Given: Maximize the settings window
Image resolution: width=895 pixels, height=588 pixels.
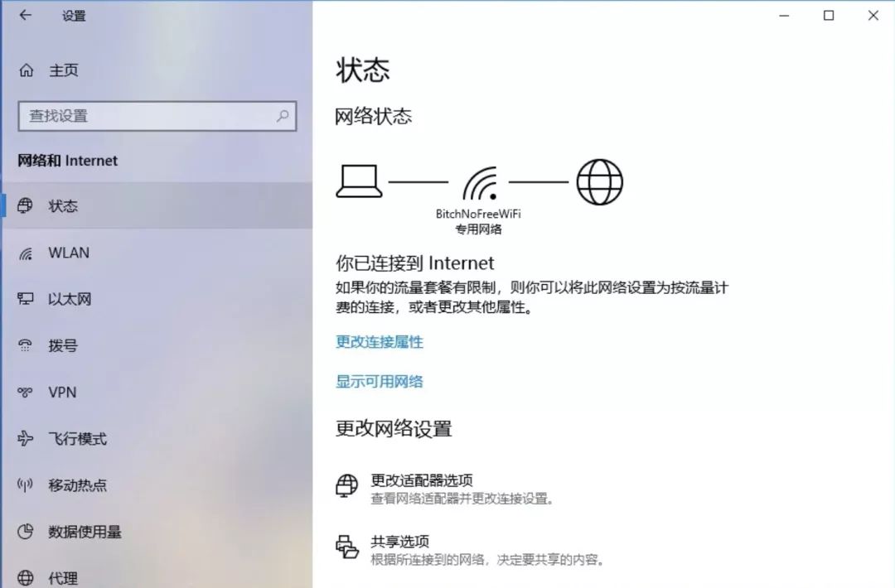Looking at the screenshot, I should tap(829, 16).
